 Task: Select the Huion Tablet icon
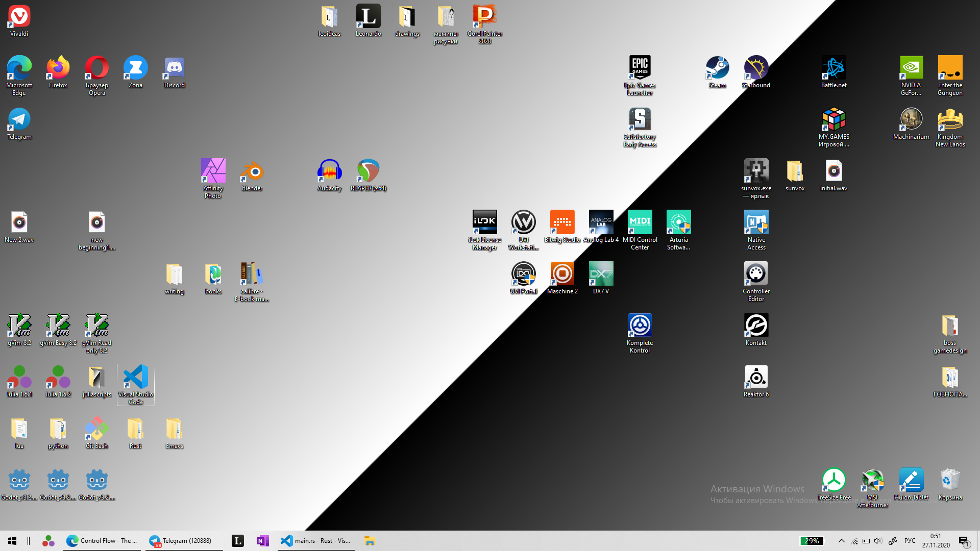click(912, 484)
